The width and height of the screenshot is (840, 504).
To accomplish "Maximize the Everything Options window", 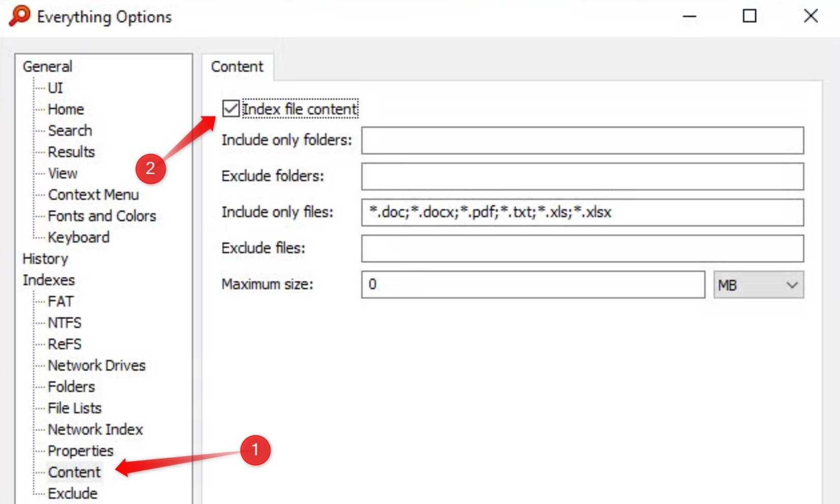I will pos(749,16).
